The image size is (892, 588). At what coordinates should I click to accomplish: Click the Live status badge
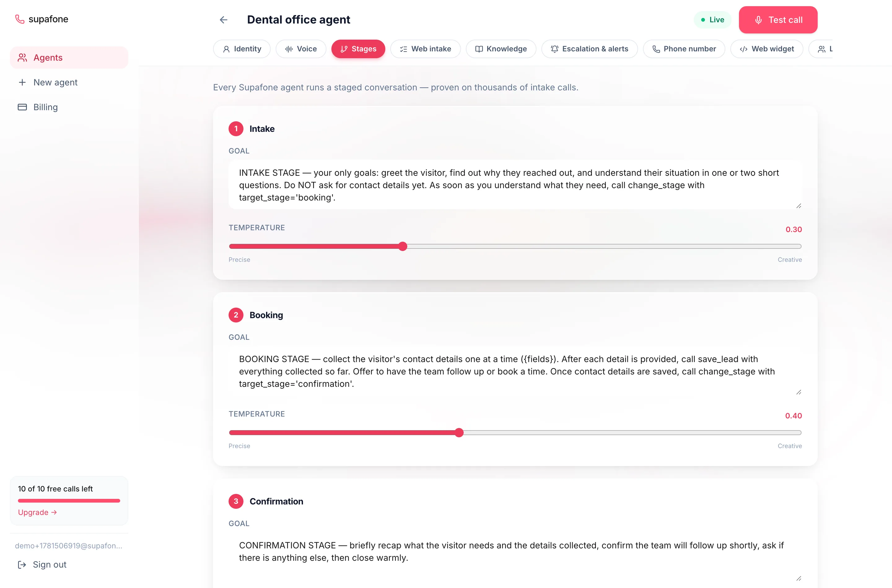click(712, 20)
